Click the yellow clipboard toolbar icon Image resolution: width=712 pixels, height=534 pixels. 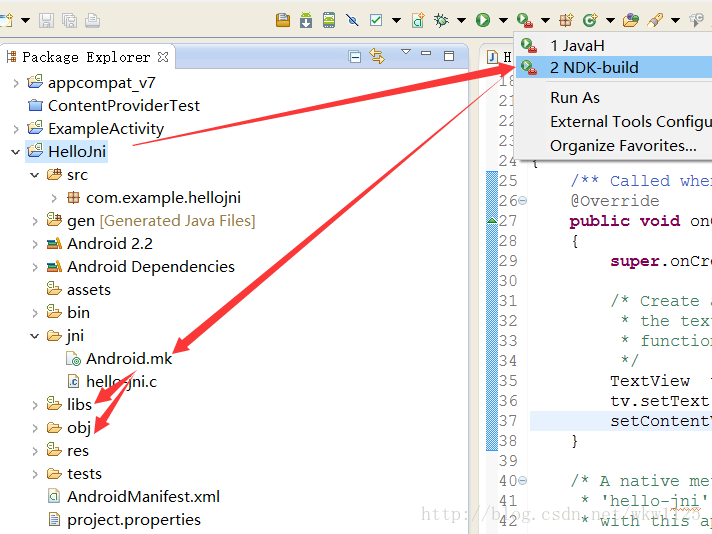click(x=282, y=20)
